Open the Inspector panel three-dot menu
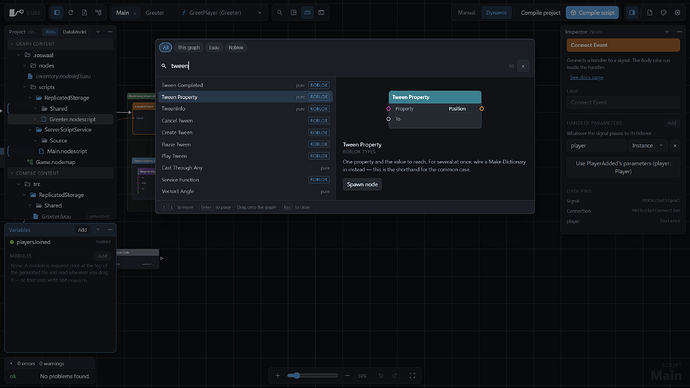The width and height of the screenshot is (690, 388). tap(679, 32)
